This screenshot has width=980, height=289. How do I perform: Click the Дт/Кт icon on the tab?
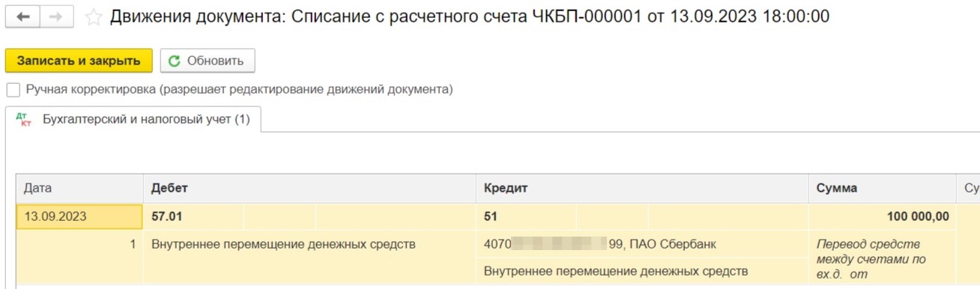point(24,120)
